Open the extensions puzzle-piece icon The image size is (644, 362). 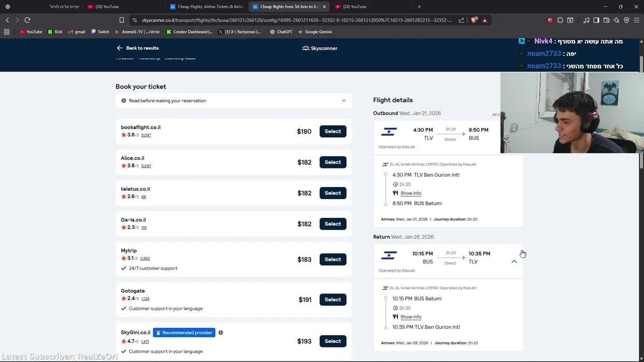click(560, 20)
